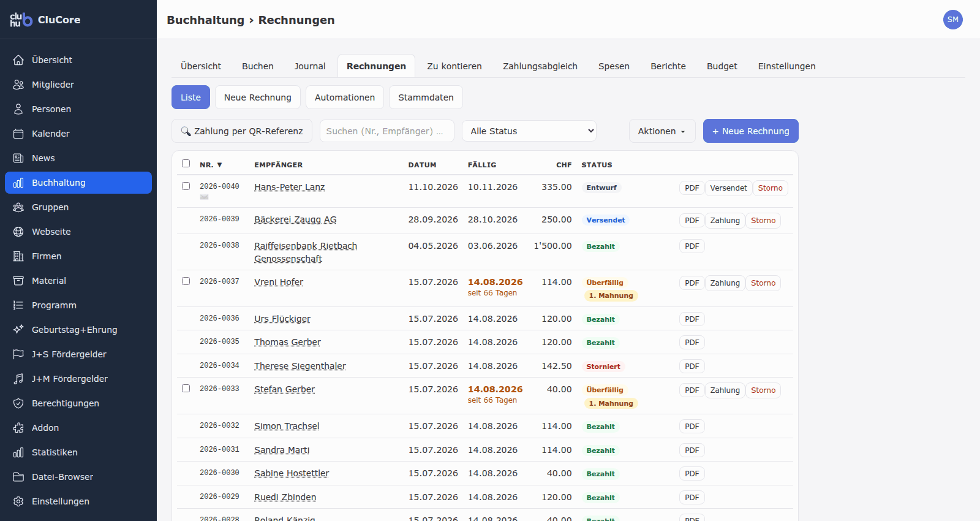980x521 pixels.
Task: Click Storno for Bäckerei Zaugg AG
Action: point(763,221)
